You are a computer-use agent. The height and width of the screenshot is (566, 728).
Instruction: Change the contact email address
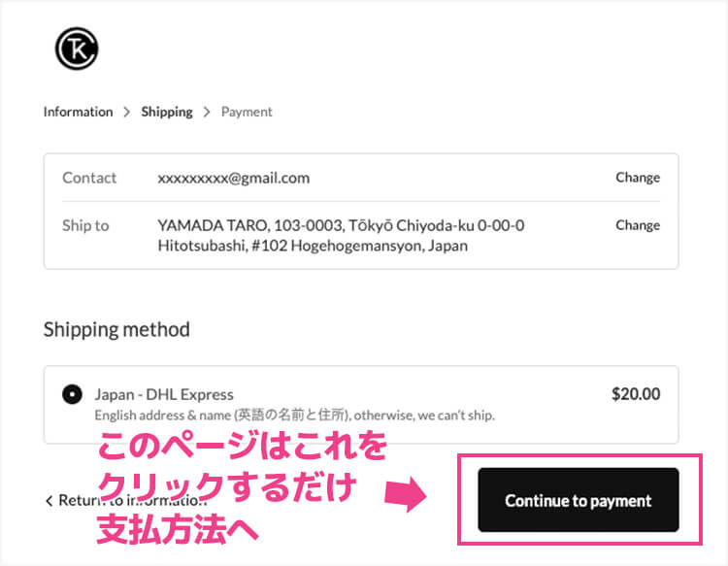[x=637, y=178]
